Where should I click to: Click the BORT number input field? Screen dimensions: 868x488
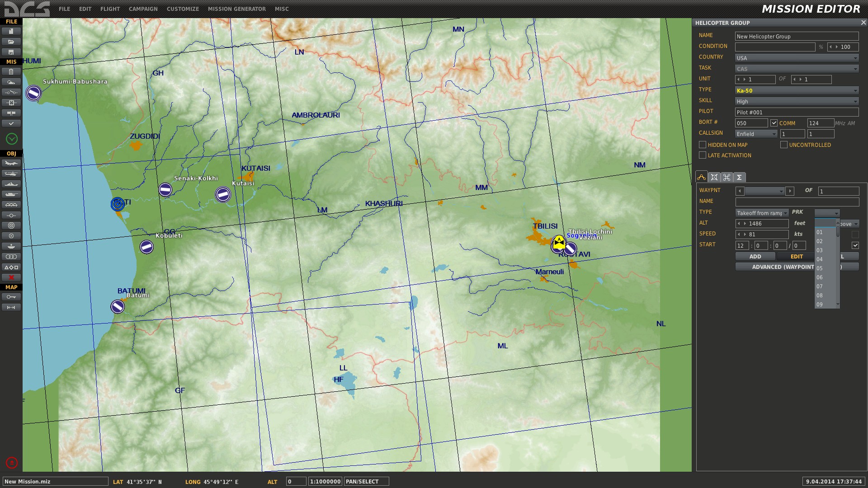tap(751, 123)
